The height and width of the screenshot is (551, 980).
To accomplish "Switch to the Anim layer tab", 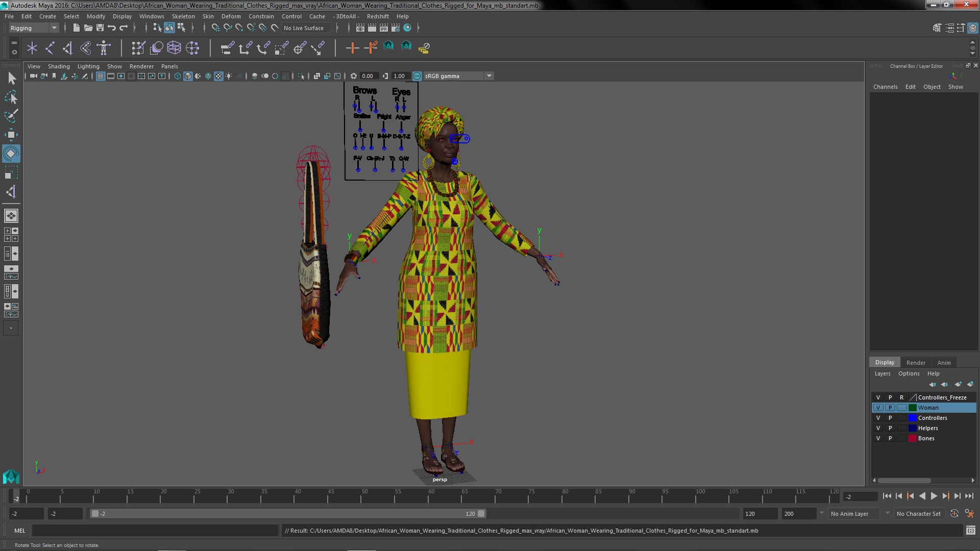I will click(944, 363).
